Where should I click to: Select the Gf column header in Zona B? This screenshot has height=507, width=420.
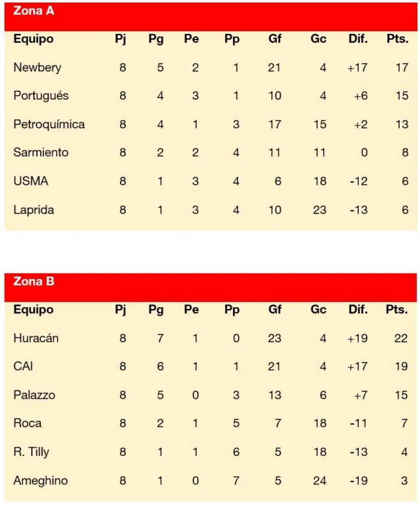(x=275, y=310)
